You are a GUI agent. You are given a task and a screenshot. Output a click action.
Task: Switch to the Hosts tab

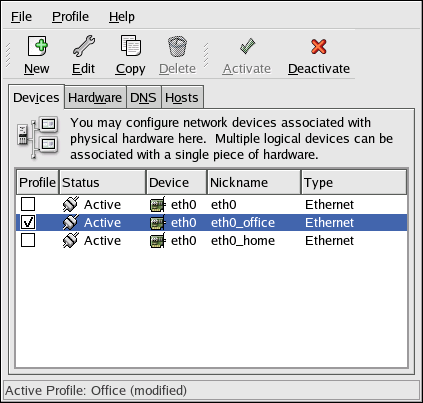[182, 98]
